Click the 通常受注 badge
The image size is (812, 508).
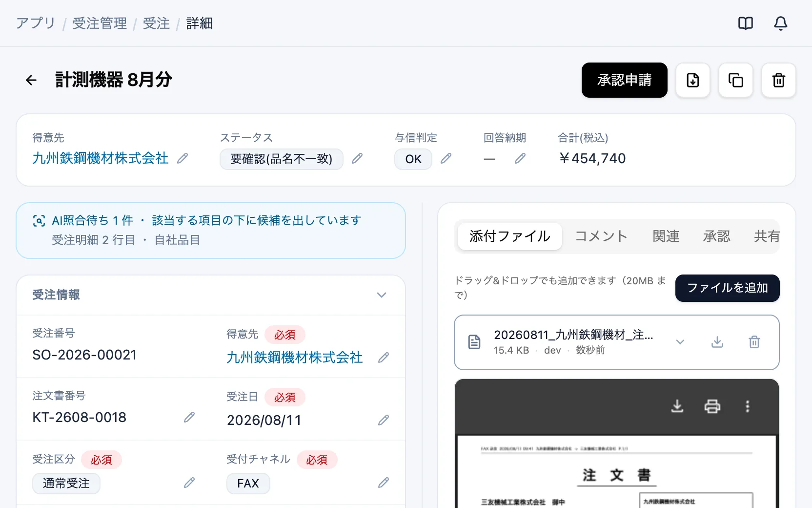click(66, 484)
